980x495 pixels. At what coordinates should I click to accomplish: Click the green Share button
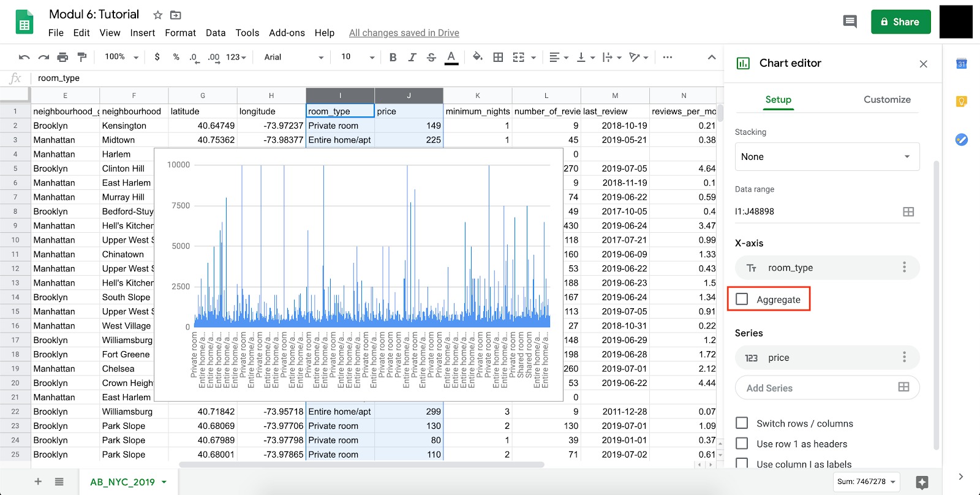click(x=900, y=22)
